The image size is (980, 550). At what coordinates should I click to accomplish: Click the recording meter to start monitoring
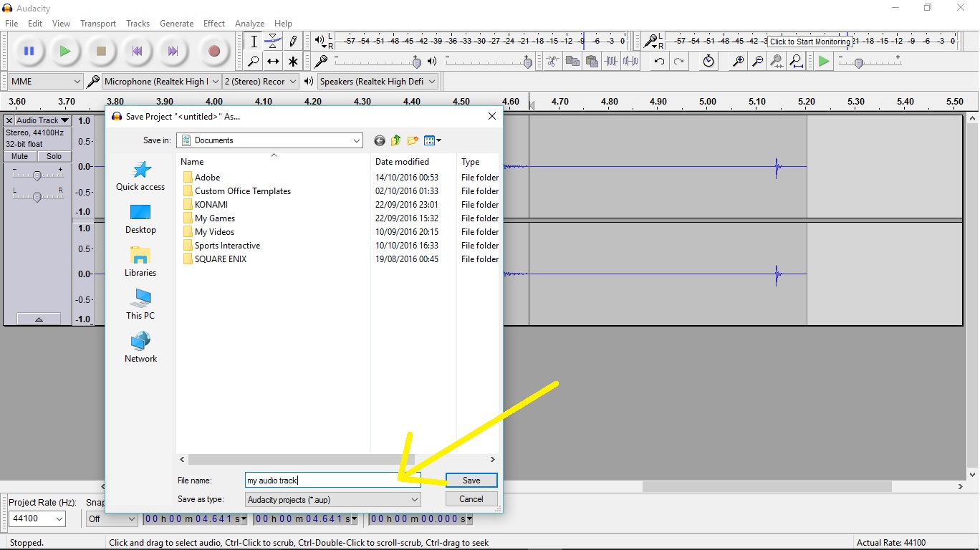click(x=812, y=42)
